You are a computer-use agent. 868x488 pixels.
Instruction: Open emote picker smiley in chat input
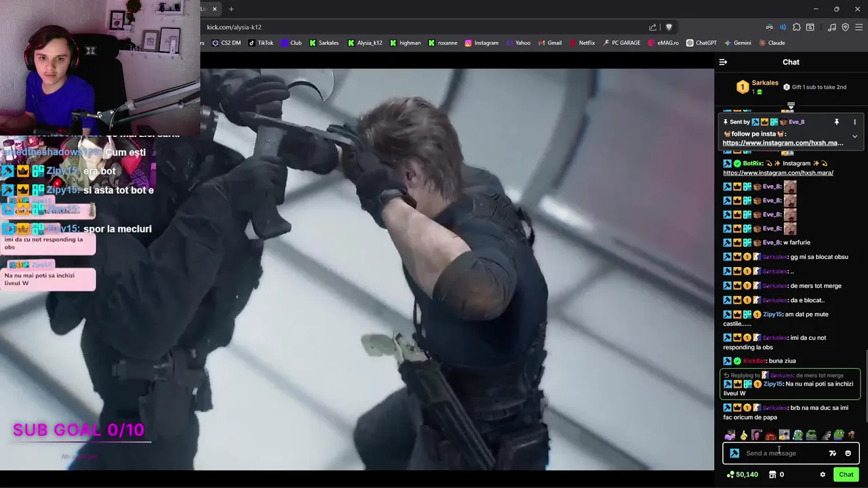848,453
